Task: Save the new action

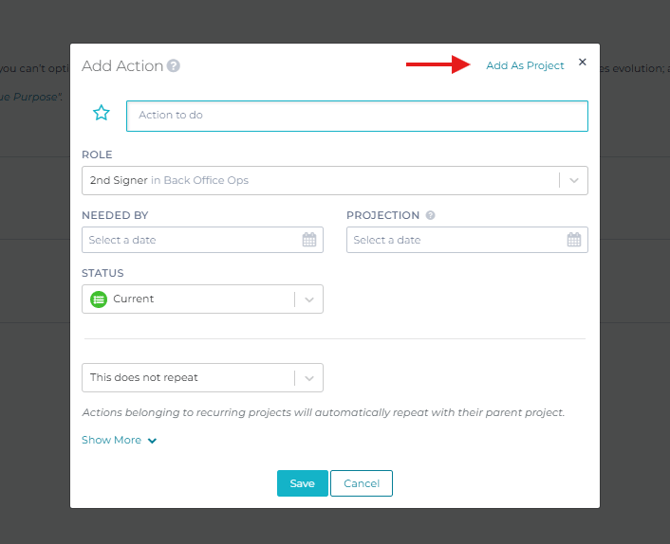Action: tap(302, 483)
